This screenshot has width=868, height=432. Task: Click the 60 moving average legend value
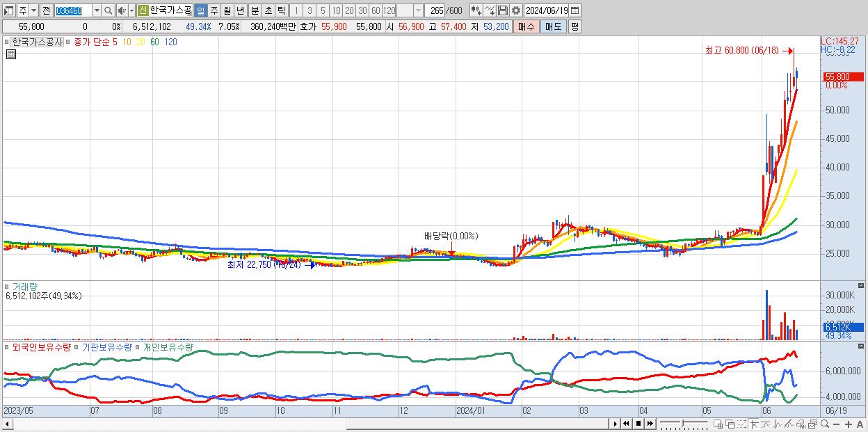point(154,42)
